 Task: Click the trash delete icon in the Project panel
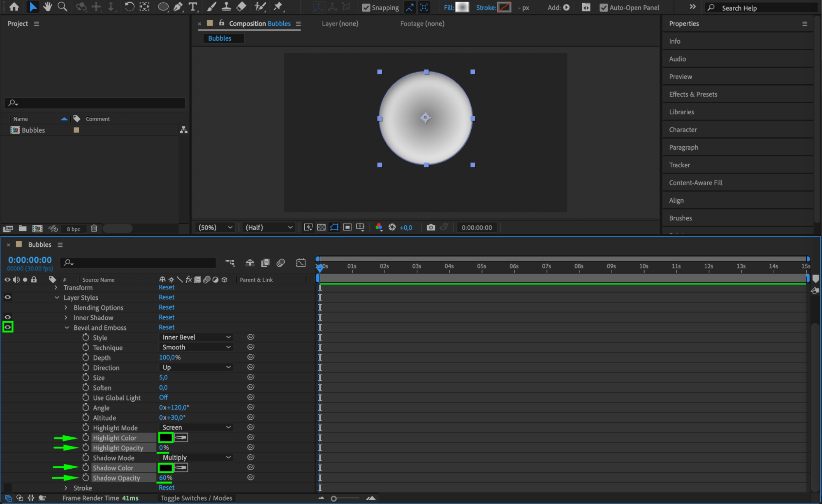94,229
